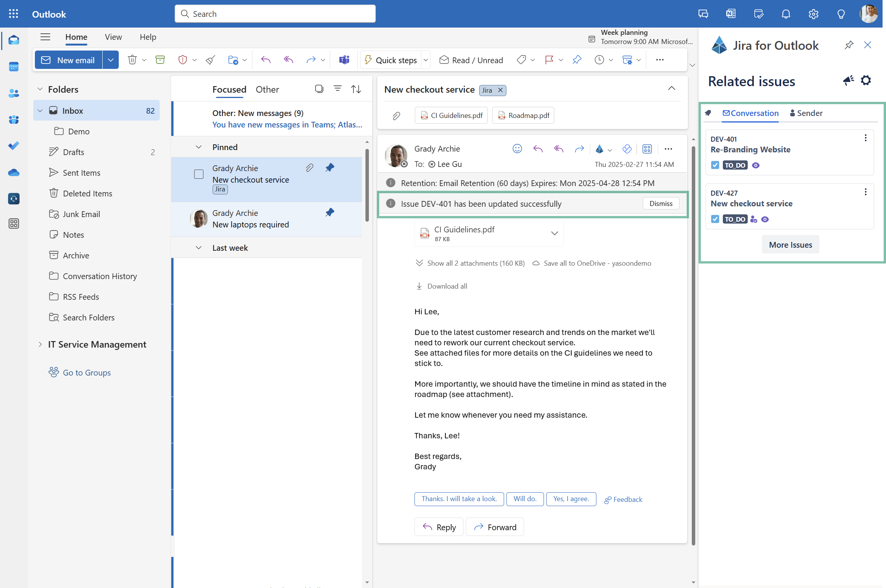The height and width of the screenshot is (588, 886).
Task: Open the To Do app in sidebar
Action: [x=14, y=146]
